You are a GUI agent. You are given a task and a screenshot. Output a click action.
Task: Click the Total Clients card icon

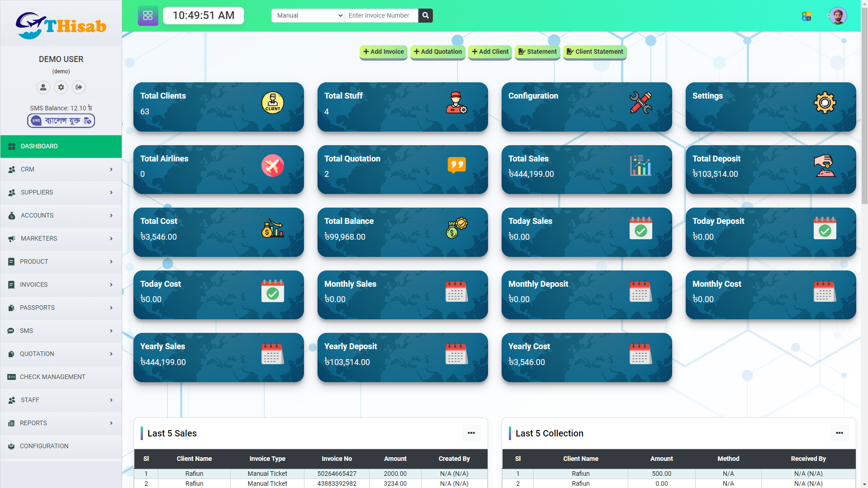click(x=273, y=103)
